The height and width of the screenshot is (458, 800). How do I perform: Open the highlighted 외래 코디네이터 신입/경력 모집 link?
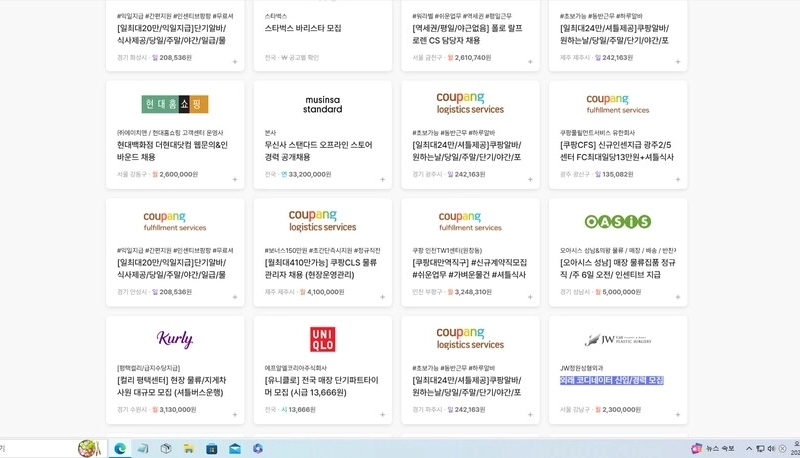tap(612, 380)
